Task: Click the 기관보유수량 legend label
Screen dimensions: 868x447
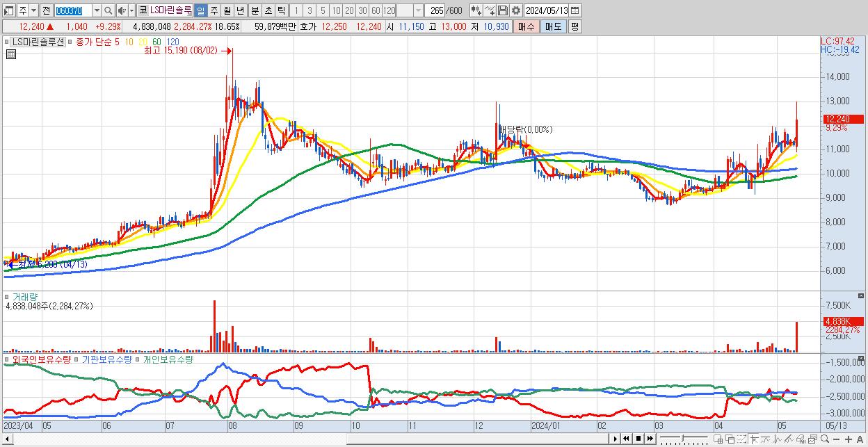Action: click(x=108, y=359)
